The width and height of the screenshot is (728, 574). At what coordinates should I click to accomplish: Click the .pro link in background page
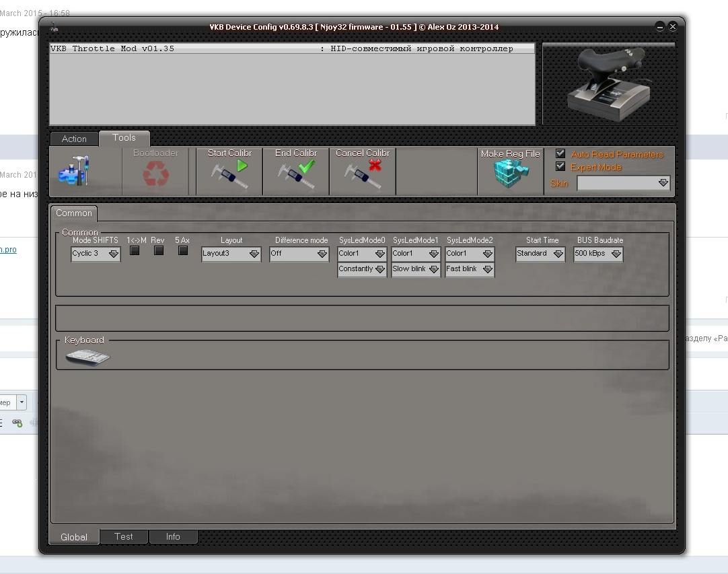[8, 250]
